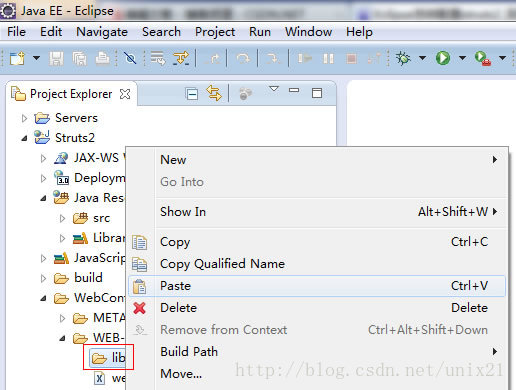
Task: Select the Struts2 project
Action: [65, 138]
